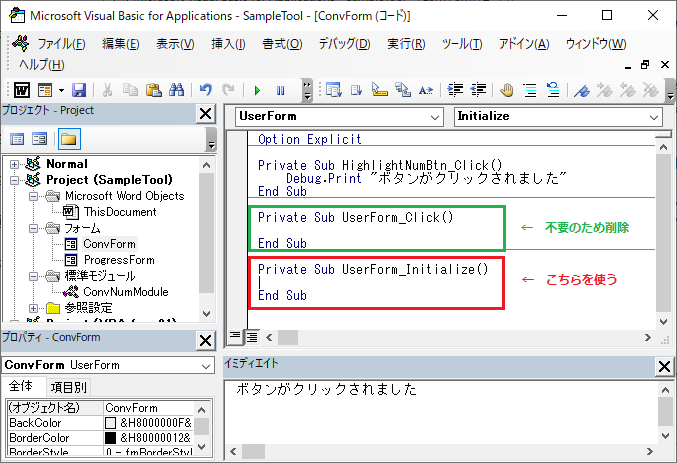Select ConvForm in project tree

[109, 244]
